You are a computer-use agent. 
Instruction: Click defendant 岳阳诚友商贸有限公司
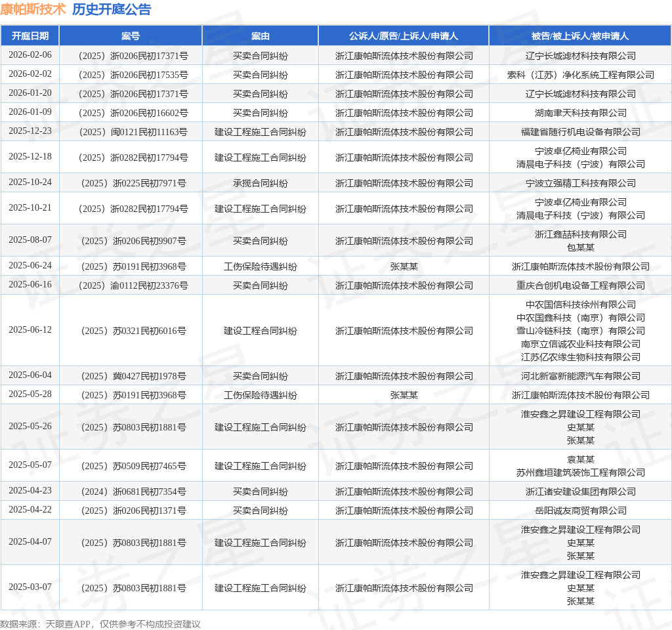point(580,511)
